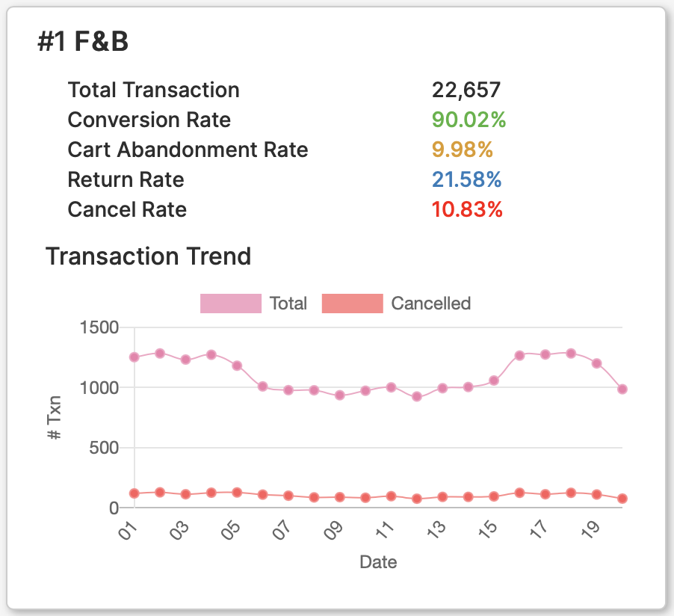Select the Total data point at date 05

click(x=237, y=366)
